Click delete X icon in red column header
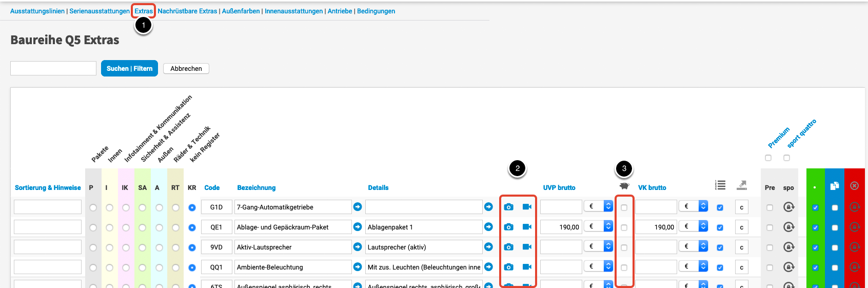Image resolution: width=868 pixels, height=288 pixels. click(x=854, y=186)
